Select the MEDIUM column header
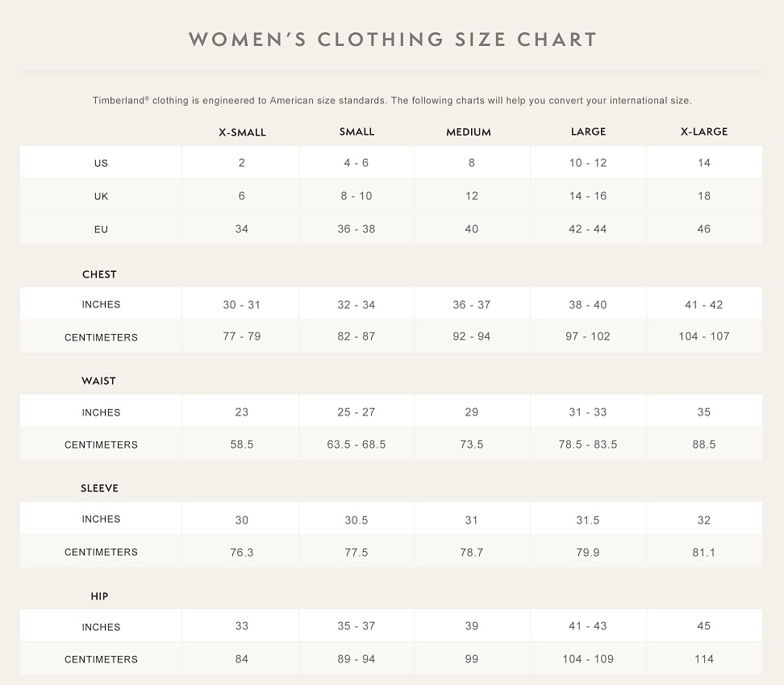This screenshot has width=784, height=685. 469,132
